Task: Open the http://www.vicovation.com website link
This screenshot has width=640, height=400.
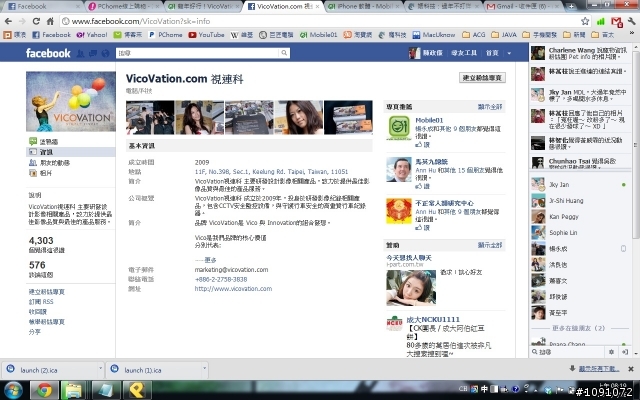Action: tap(233, 289)
